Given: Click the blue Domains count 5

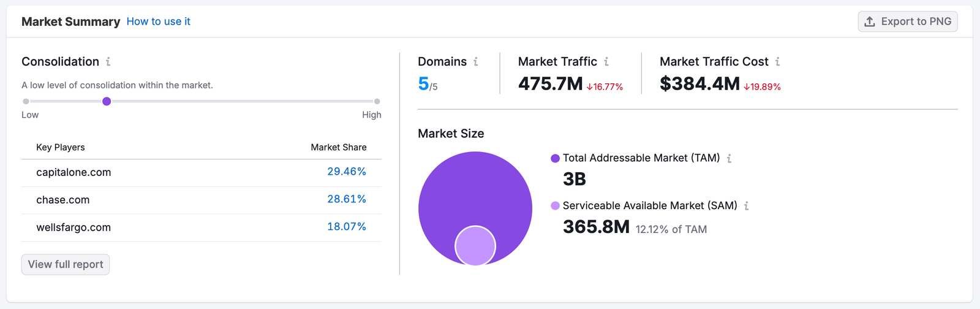Looking at the screenshot, I should [x=423, y=83].
